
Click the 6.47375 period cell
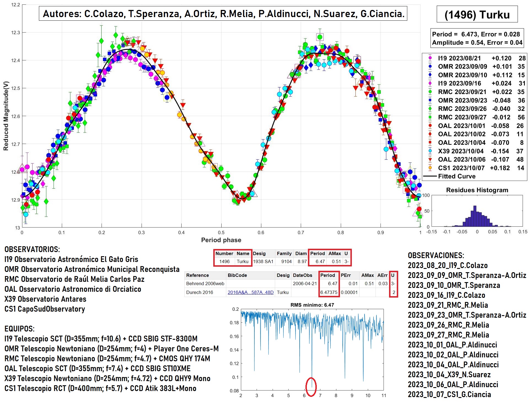pyautogui.click(x=329, y=292)
